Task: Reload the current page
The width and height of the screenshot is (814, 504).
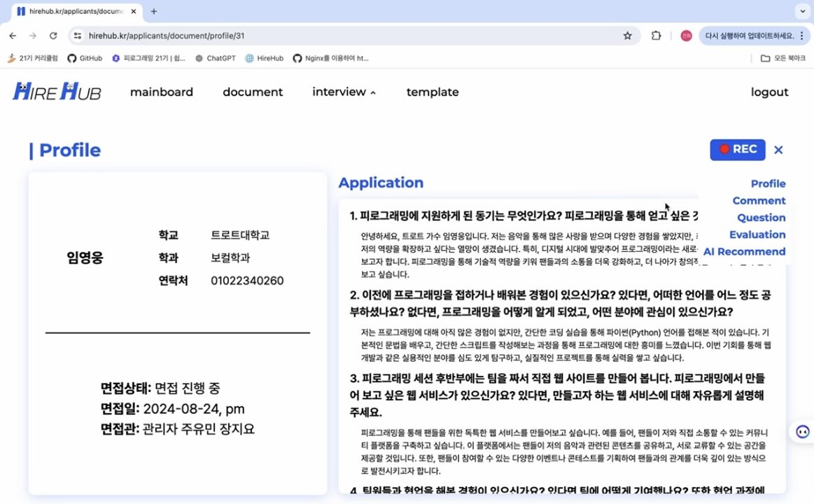Action: pos(53,36)
